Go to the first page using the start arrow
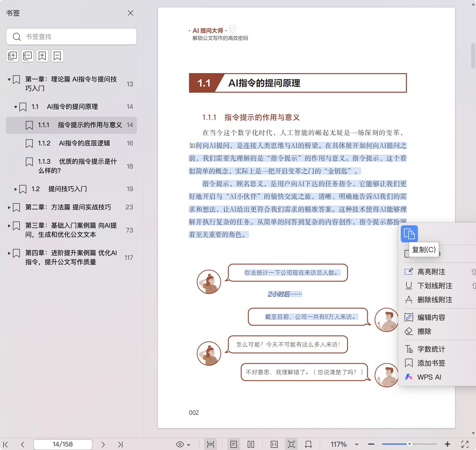 click(x=6, y=445)
